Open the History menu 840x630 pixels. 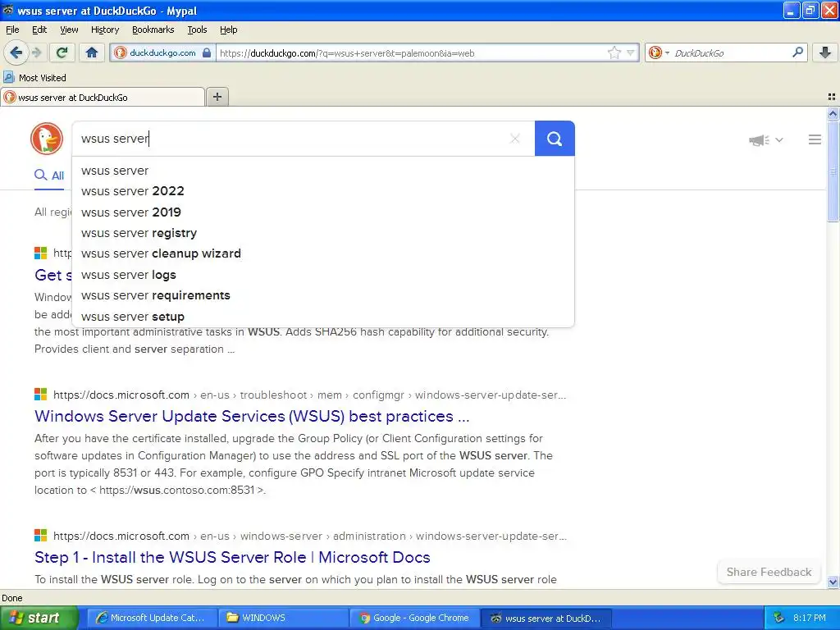click(x=104, y=30)
